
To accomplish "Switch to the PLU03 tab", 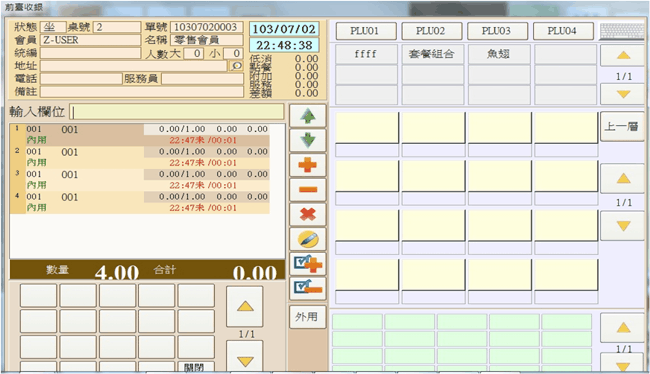I will (x=497, y=31).
